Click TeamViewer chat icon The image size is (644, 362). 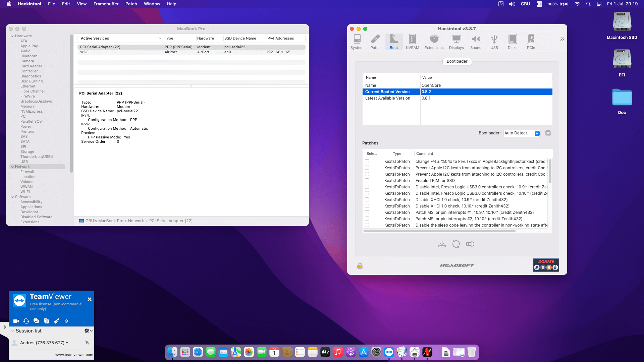coord(36,321)
